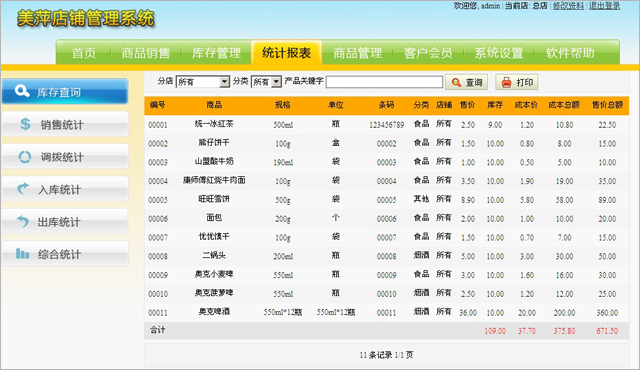Viewport: 640px width, 370px height.
Task: Click the 美萍店铺管理系统 logo title
Action: tap(86, 19)
